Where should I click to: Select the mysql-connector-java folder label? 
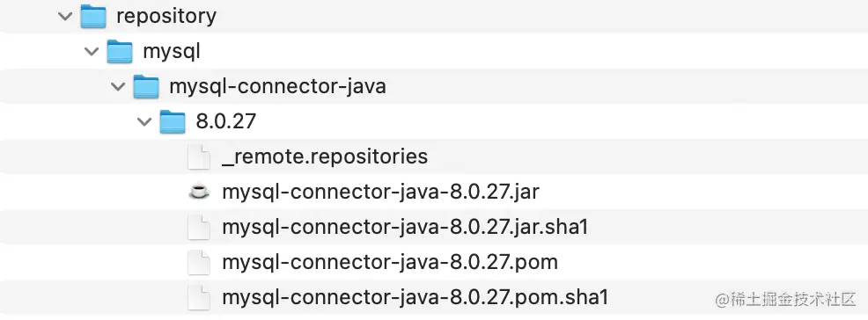[x=277, y=87]
